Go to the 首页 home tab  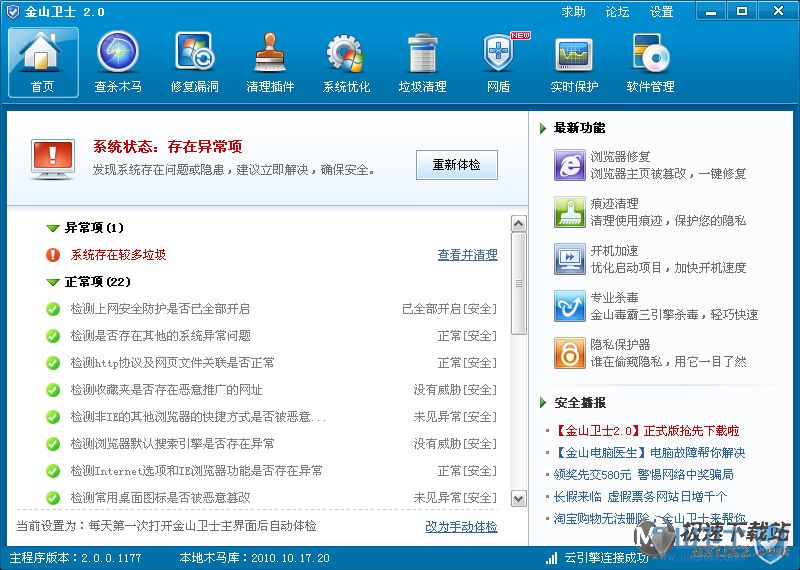click(43, 62)
